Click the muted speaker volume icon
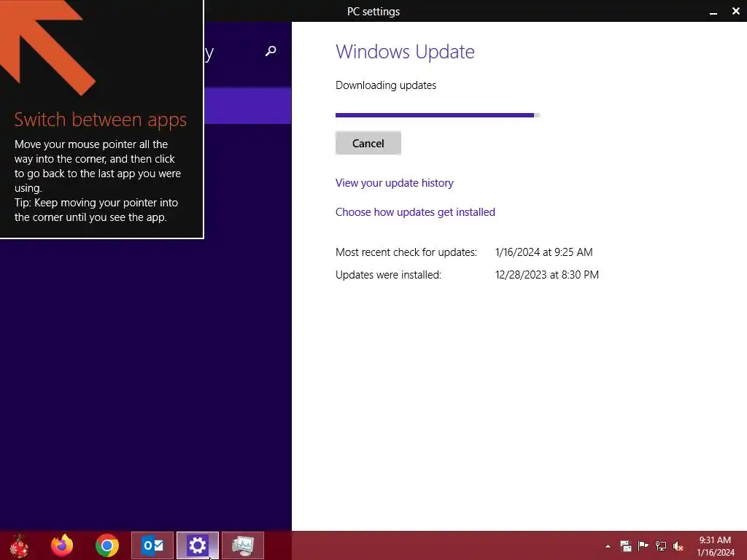This screenshot has height=560, width=747. coord(678,545)
